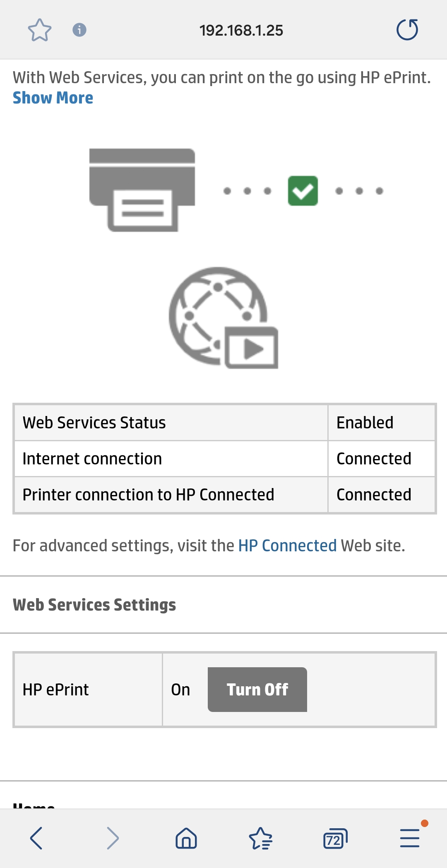Viewport: 447px width, 868px height.
Task: Select the Web Services Status row
Action: [x=171, y=423]
